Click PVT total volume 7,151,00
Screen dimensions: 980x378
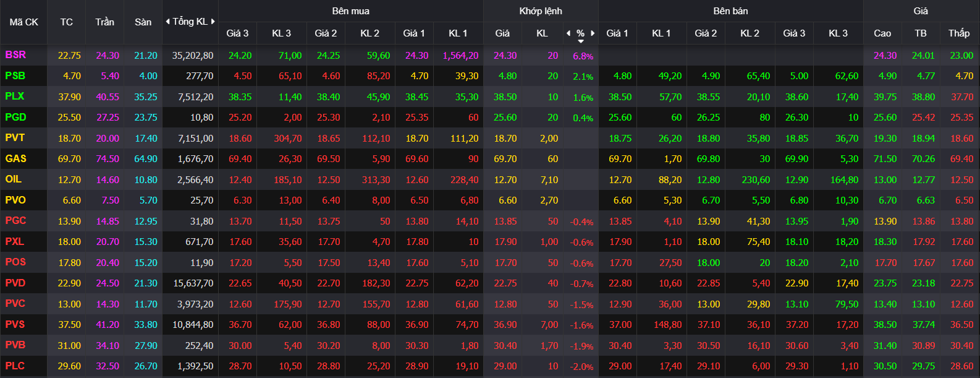(x=195, y=139)
